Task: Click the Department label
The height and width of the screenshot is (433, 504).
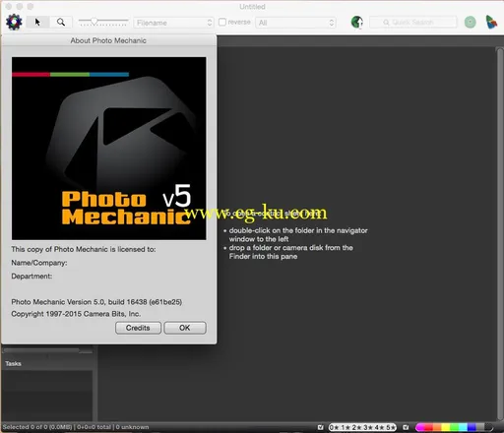Action: point(31,277)
